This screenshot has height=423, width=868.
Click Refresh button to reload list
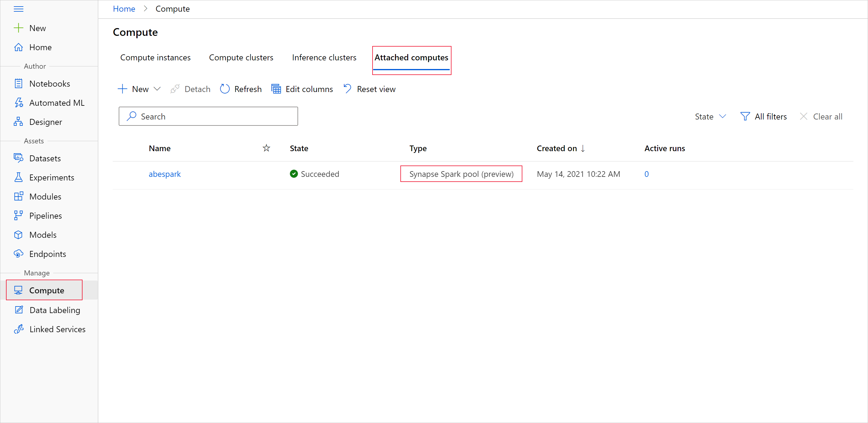tap(240, 88)
